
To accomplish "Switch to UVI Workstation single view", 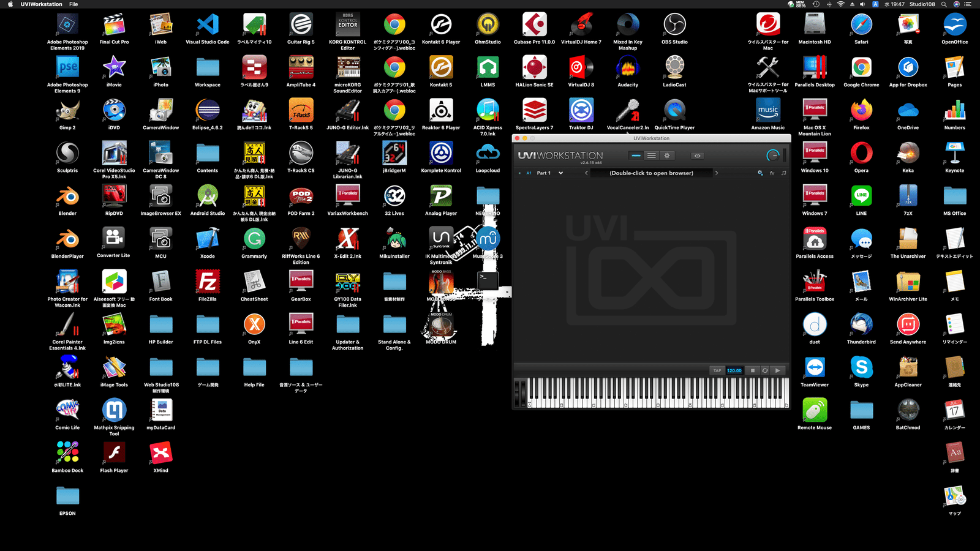I will click(x=636, y=156).
